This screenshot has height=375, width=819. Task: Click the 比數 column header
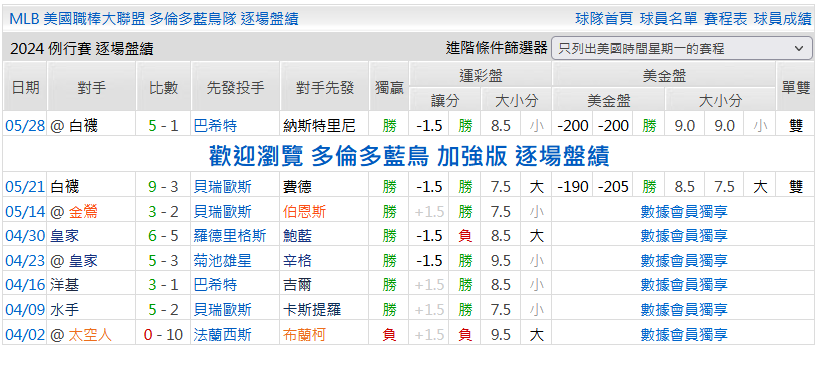[163, 87]
